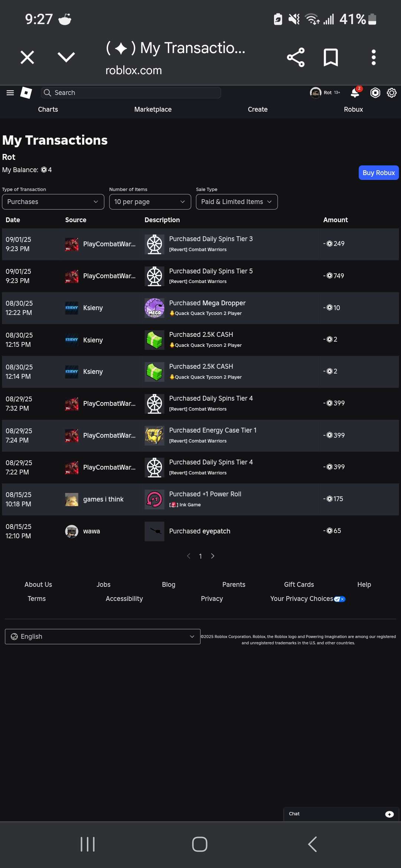Open the settings gear icon

pyautogui.click(x=392, y=93)
